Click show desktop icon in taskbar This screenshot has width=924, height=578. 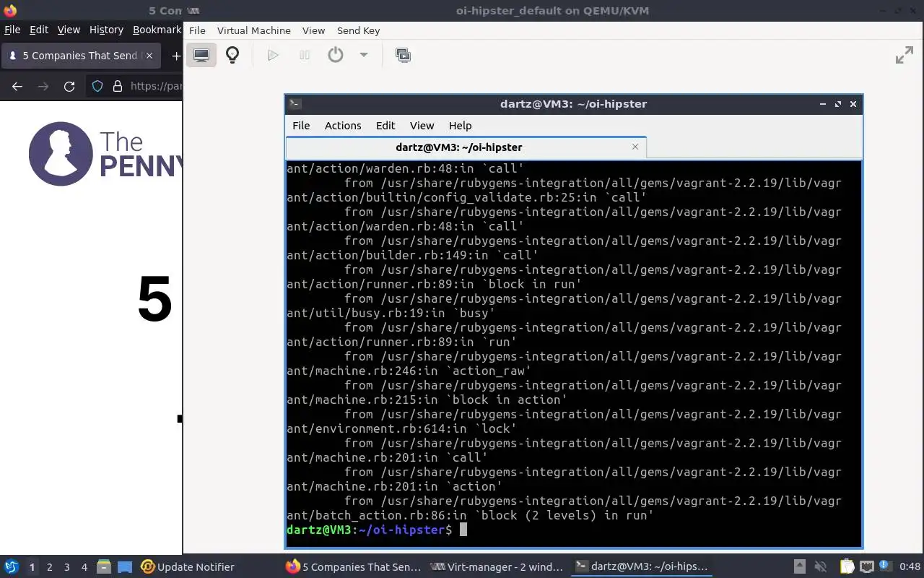[x=124, y=567]
